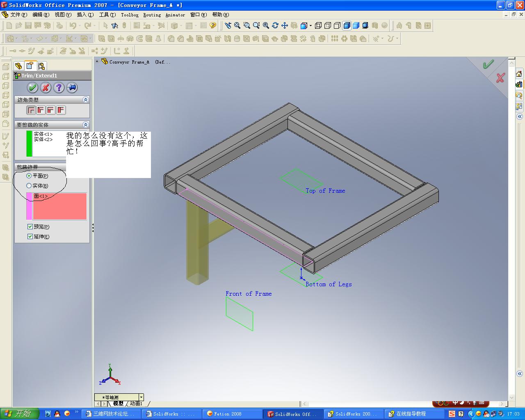Collapse the 边角类型 section
This screenshot has width=525, height=420.
click(85, 100)
